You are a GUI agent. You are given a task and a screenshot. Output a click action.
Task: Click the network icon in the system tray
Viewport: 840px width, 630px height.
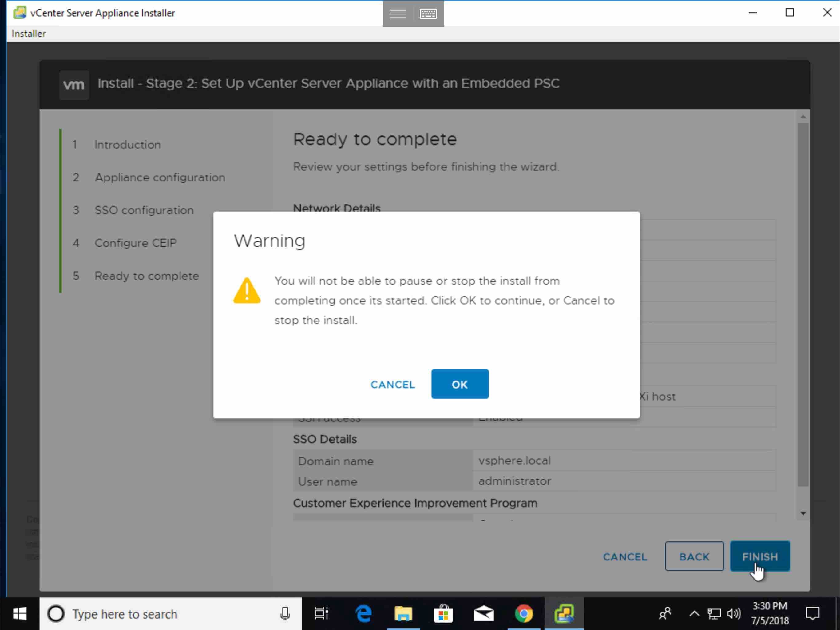click(714, 614)
